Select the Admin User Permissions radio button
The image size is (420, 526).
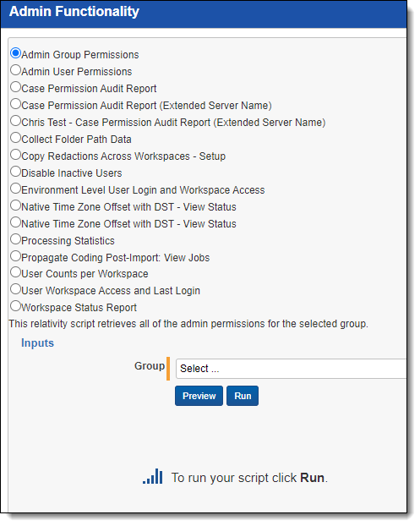15,70
